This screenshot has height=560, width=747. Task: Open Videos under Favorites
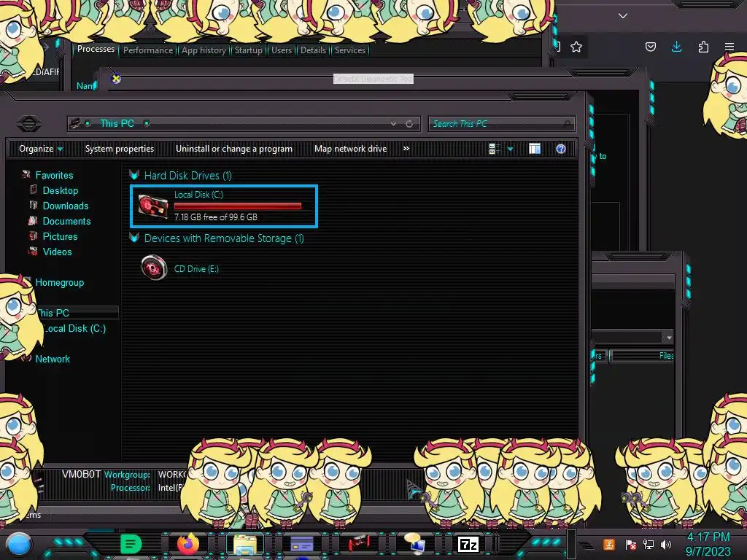click(57, 252)
